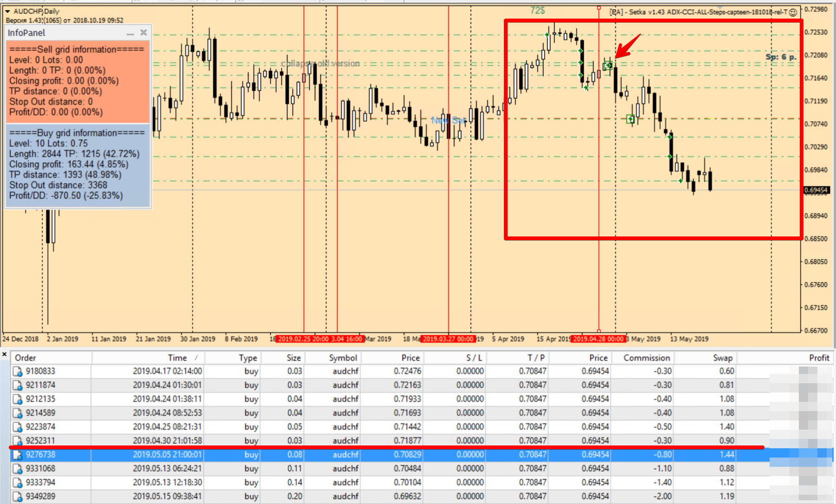Click commission -2.00 cell
836x504 pixels.
[662, 497]
